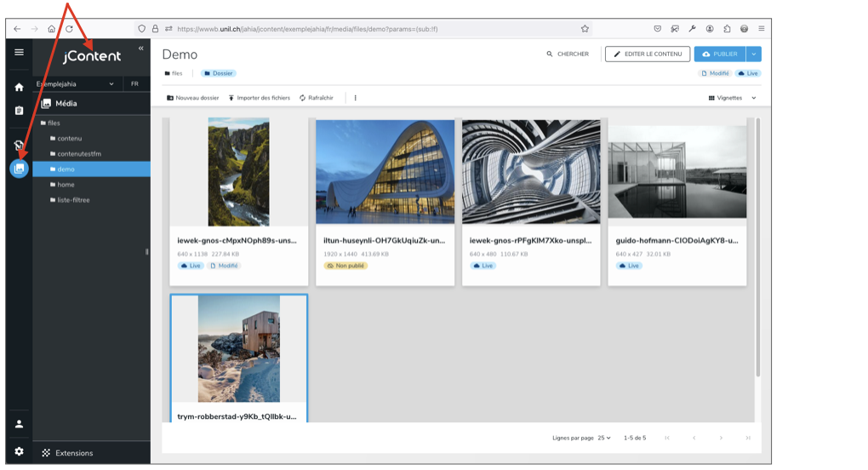Click Importer des fichiers
This screenshot has width=868, height=470.
(259, 98)
